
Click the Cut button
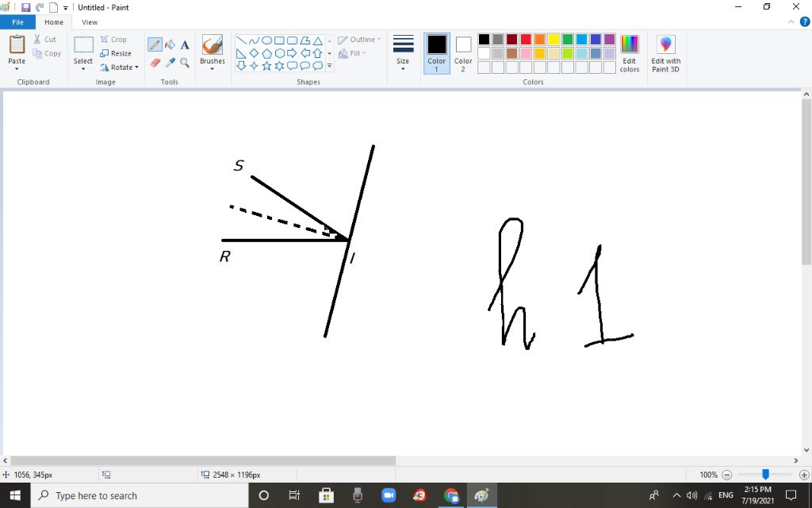click(44, 39)
